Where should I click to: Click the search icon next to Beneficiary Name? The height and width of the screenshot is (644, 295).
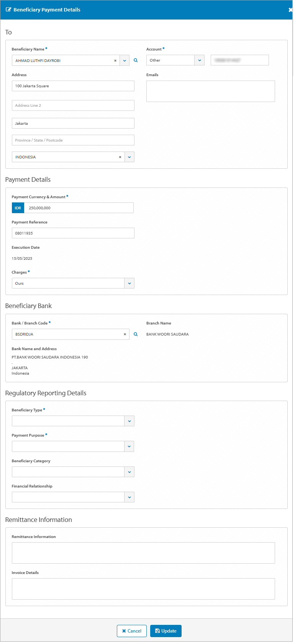point(136,60)
